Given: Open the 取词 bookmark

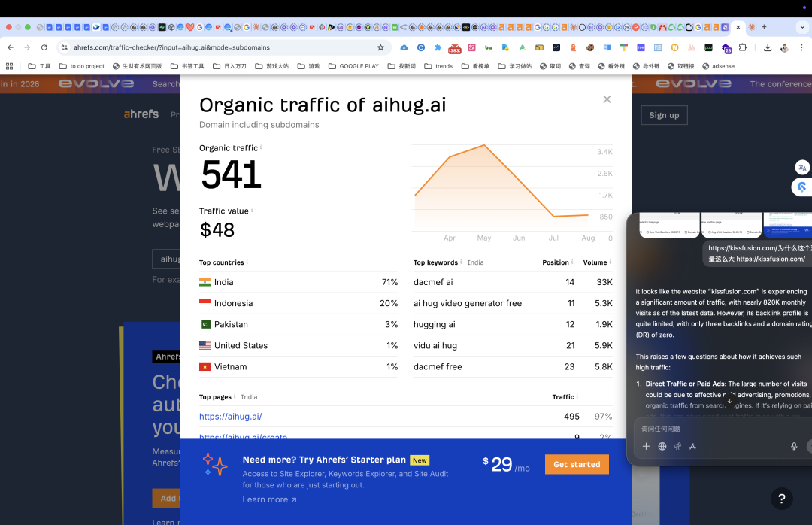Looking at the screenshot, I should [x=550, y=66].
